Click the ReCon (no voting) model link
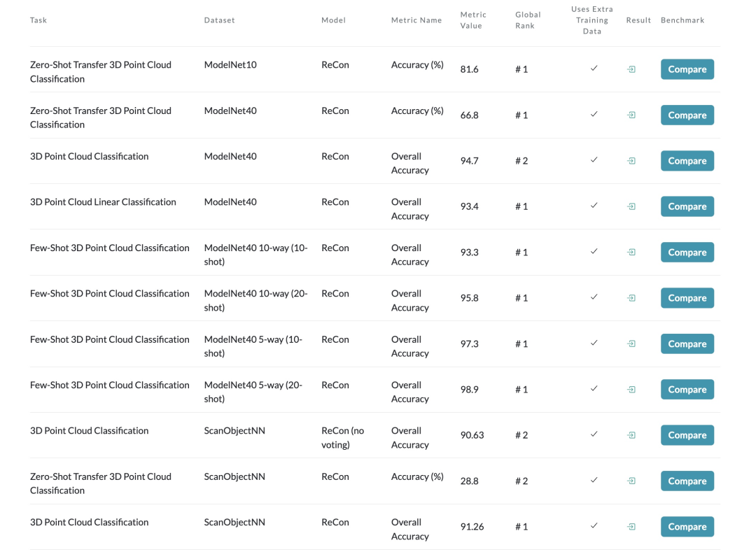Image resolution: width=756 pixels, height=559 pixels. [x=342, y=437]
